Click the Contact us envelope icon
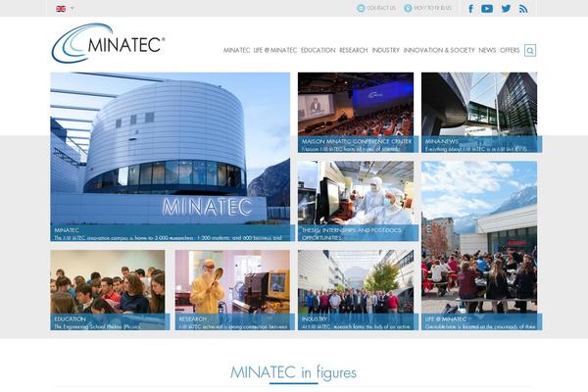This screenshot has height=392, width=588. (x=361, y=8)
